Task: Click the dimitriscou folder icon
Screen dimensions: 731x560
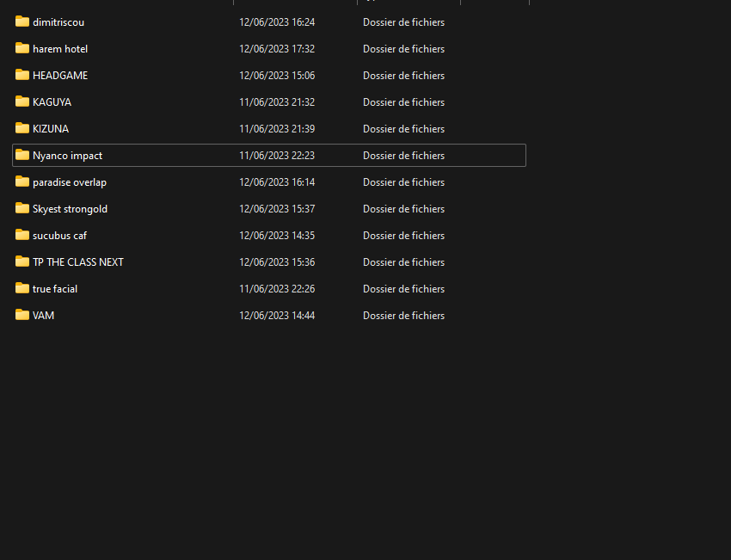Action: (22, 22)
